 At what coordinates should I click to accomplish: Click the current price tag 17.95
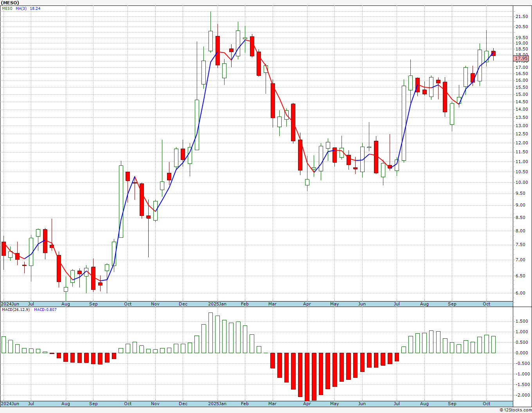point(521,59)
